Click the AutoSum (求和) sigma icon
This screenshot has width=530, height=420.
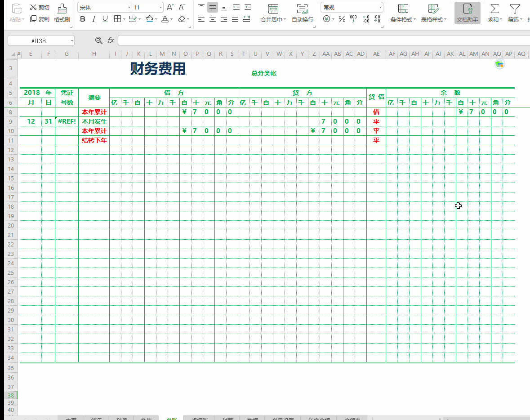pos(494,9)
